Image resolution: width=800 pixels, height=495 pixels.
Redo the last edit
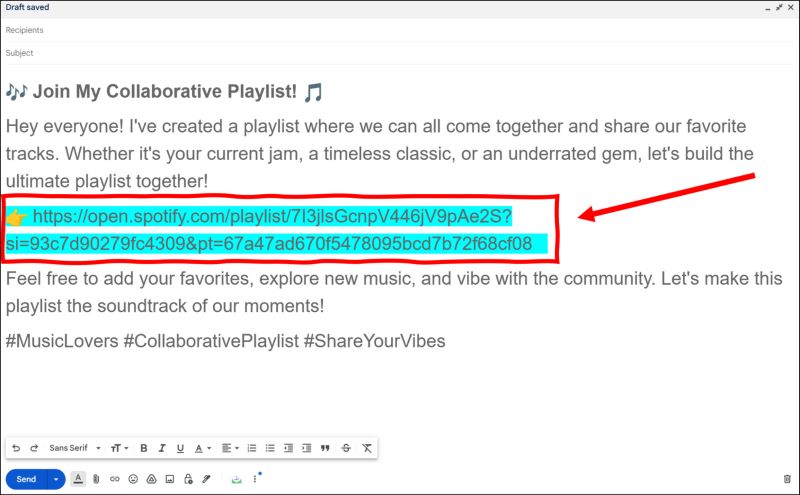[34, 448]
